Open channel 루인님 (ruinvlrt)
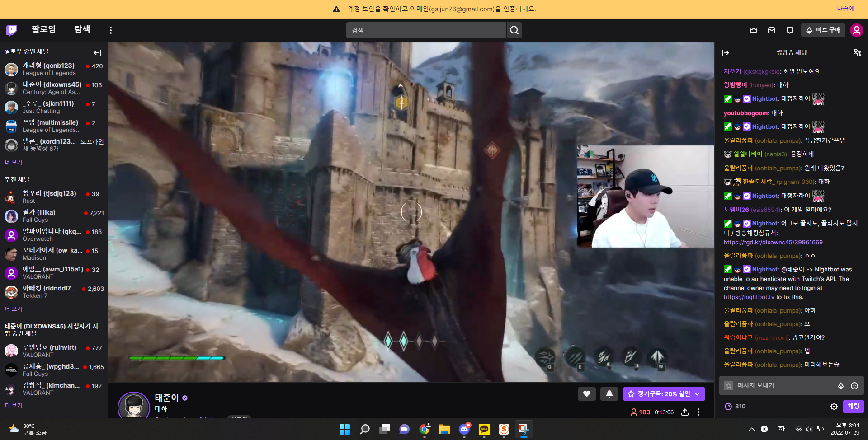Screen dimensions: 868x440 point(54,351)
